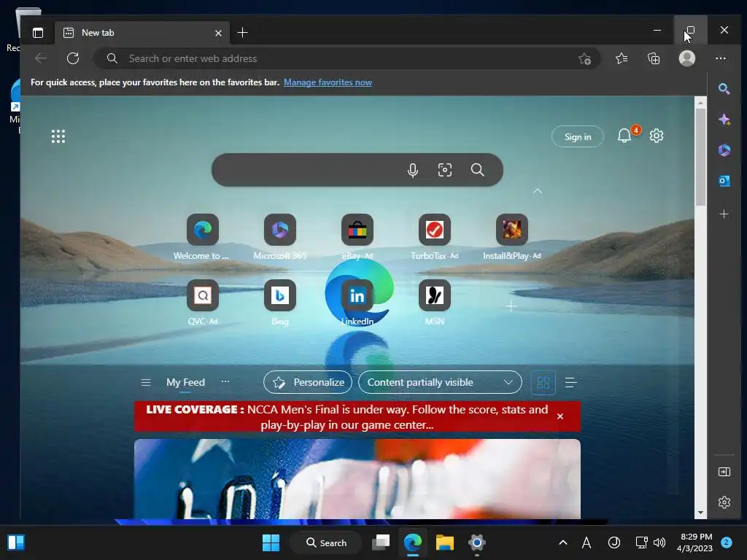This screenshot has width=747, height=560.
Task: Open a new tab with plus button
Action: coord(242,33)
